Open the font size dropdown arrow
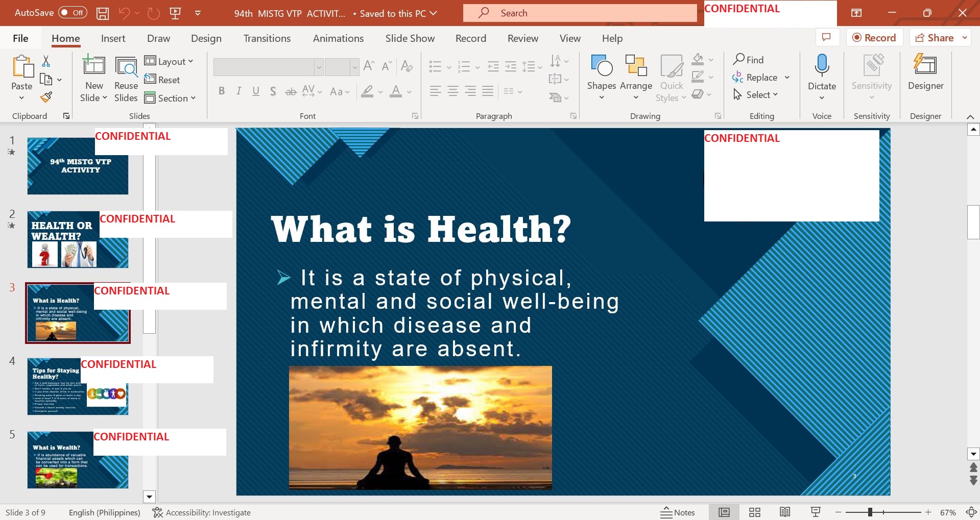Screen dimensions: 980x520 click(x=354, y=67)
